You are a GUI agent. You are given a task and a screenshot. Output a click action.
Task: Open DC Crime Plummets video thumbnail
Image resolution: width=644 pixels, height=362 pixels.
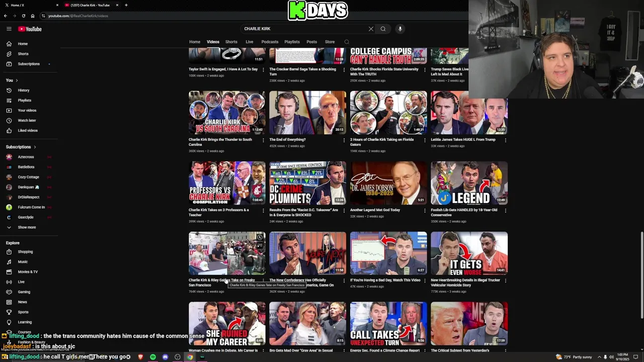click(x=307, y=183)
